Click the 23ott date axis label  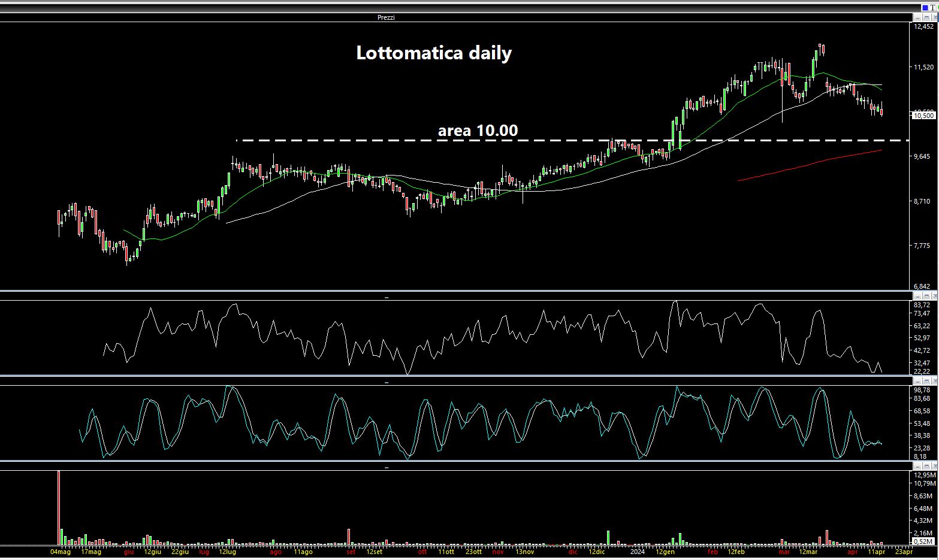[x=473, y=552]
